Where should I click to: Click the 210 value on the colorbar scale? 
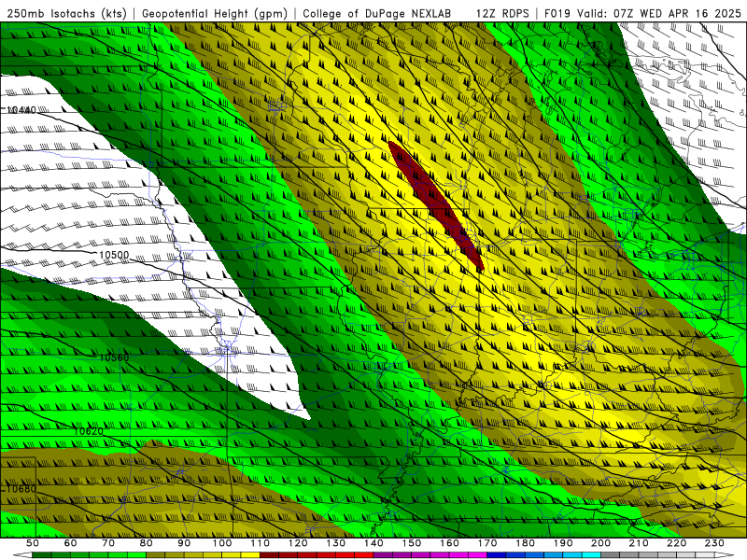639,543
